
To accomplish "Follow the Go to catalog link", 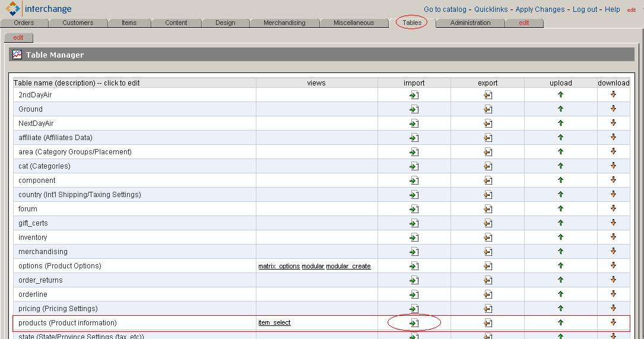I will pos(445,9).
